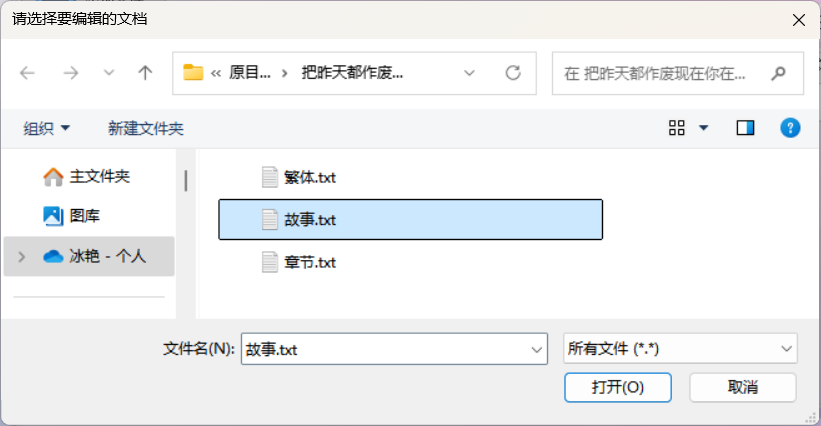The image size is (821, 426).
Task: Expand the address bar history dropdown
Action: point(469,73)
